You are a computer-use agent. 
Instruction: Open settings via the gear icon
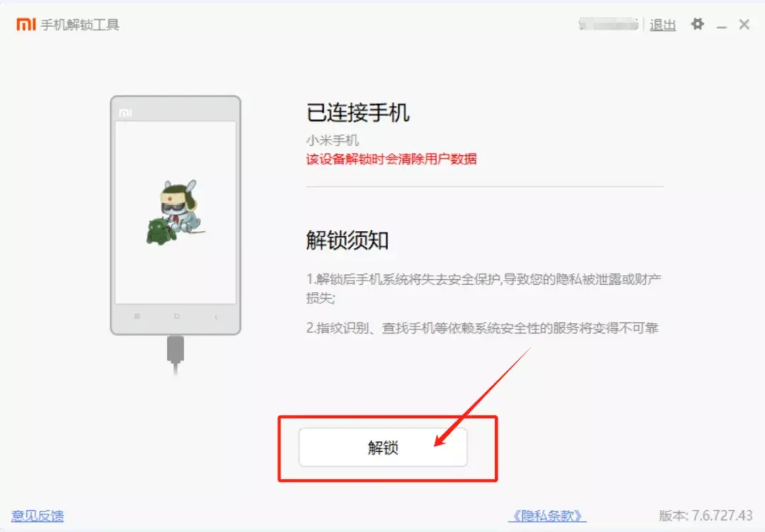[x=697, y=24]
